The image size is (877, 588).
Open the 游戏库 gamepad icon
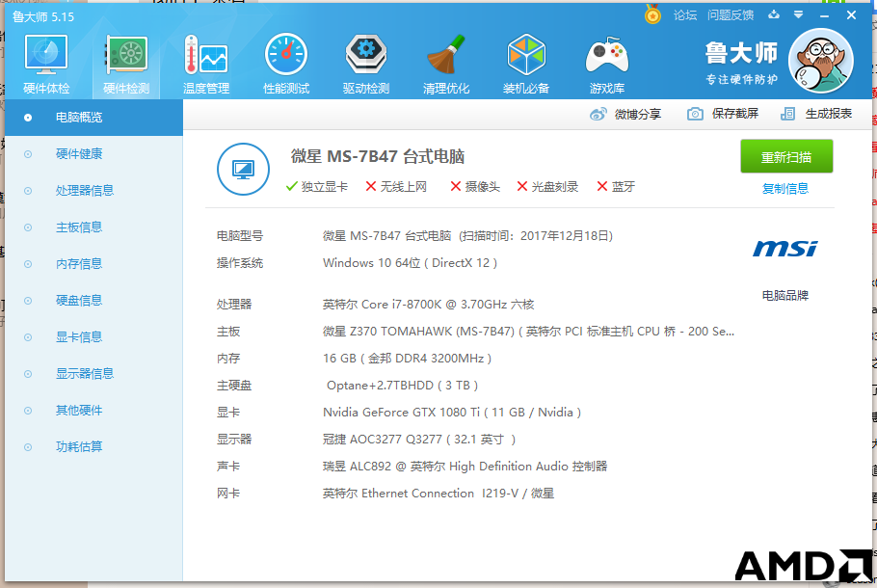[607, 64]
